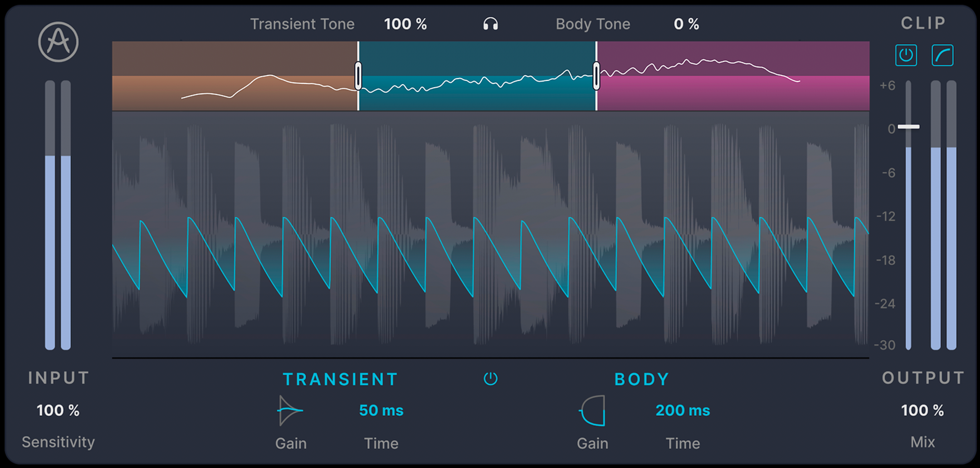Viewport: 980px width, 468px height.
Task: Click the right frequency band divider handle
Action: [596, 76]
